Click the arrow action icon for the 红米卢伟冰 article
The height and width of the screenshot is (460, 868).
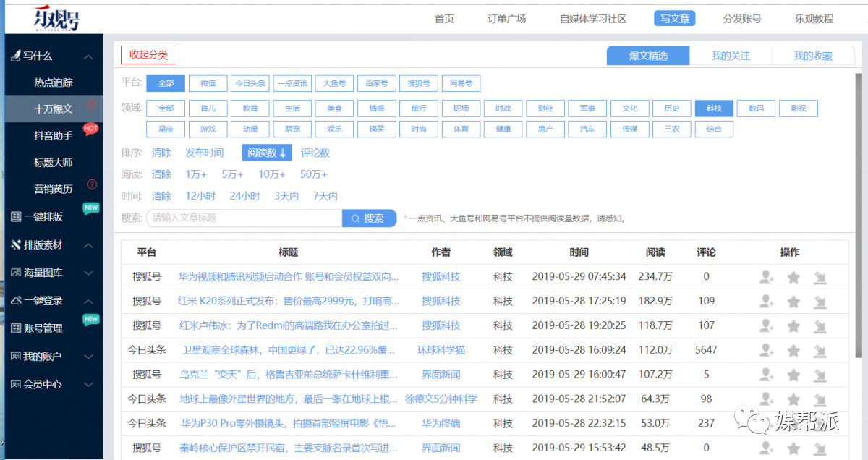[820, 326]
